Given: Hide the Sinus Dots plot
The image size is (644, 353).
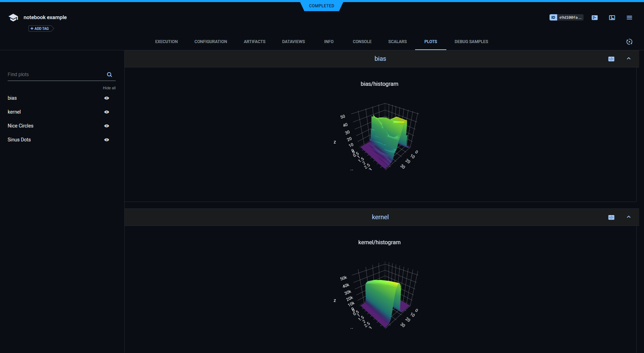Looking at the screenshot, I should click(x=107, y=140).
